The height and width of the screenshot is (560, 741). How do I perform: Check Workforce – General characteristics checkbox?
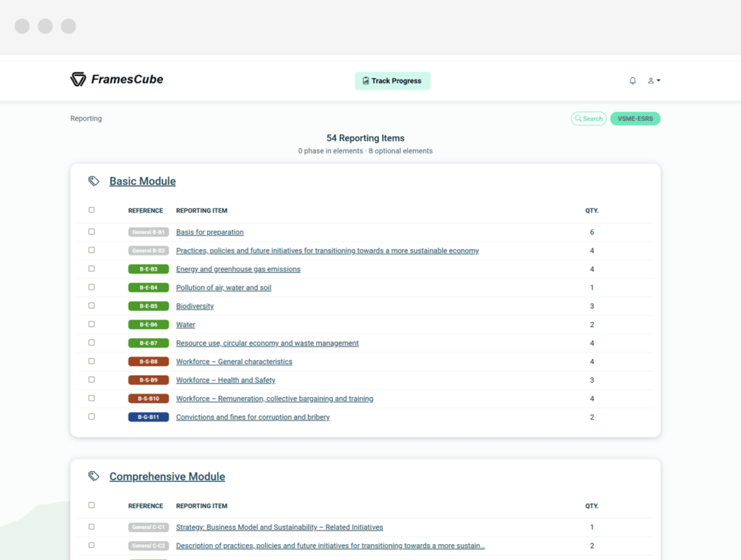(92, 360)
